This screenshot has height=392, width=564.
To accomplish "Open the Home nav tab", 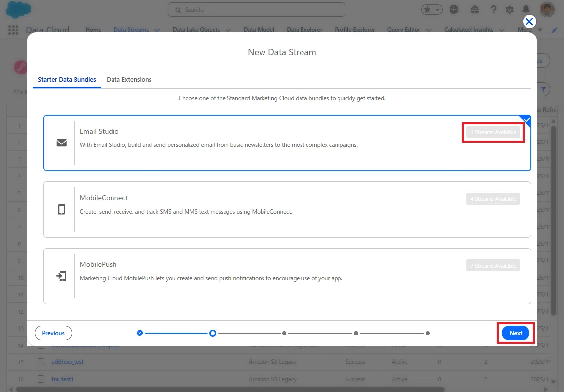I will tap(94, 30).
